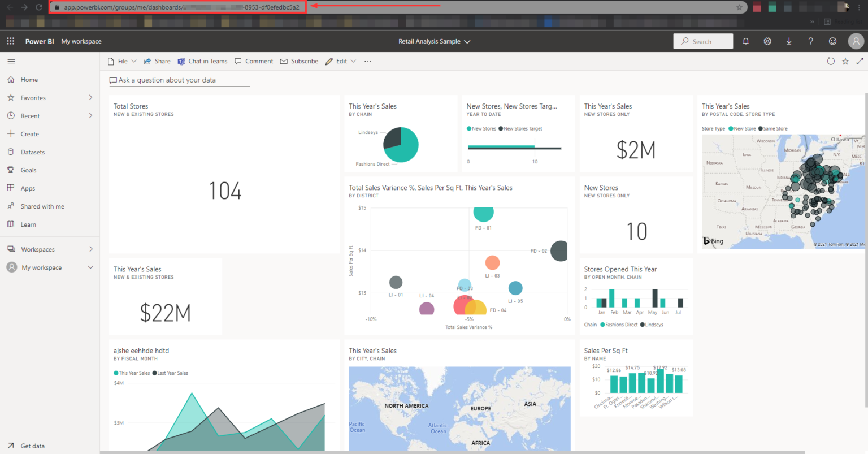The width and height of the screenshot is (868, 454).
Task: Send feedback using the smiley icon
Action: 832,41
